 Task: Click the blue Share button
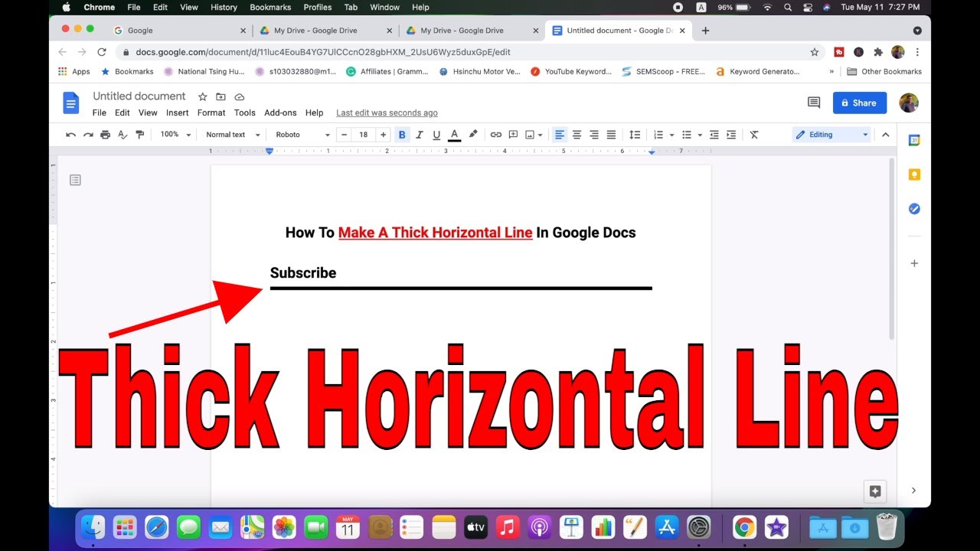pos(860,103)
